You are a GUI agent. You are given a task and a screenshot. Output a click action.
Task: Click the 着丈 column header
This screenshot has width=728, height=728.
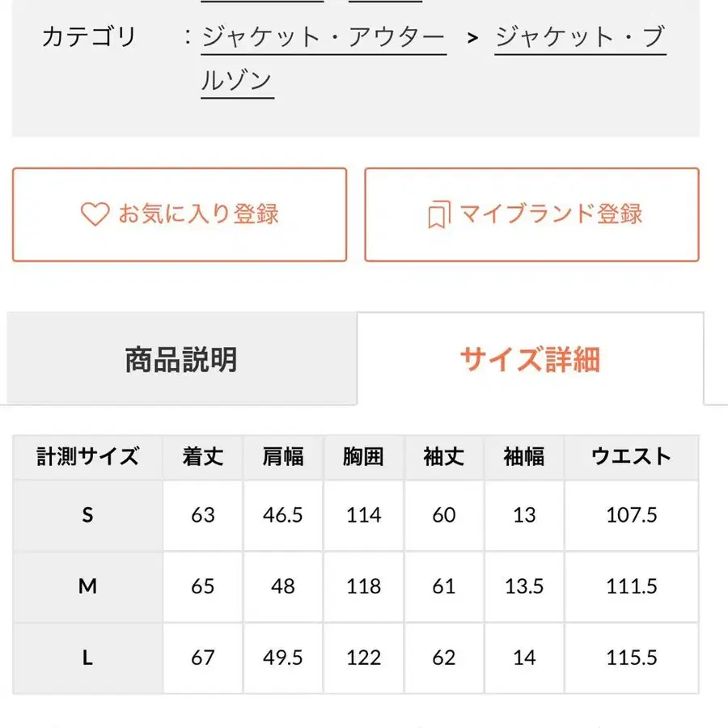[x=203, y=457]
